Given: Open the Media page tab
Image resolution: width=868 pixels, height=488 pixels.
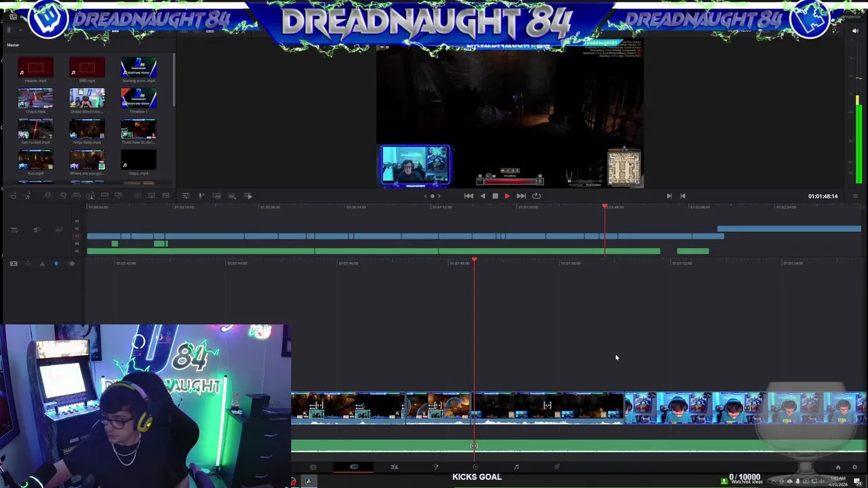Looking at the screenshot, I should point(313,467).
